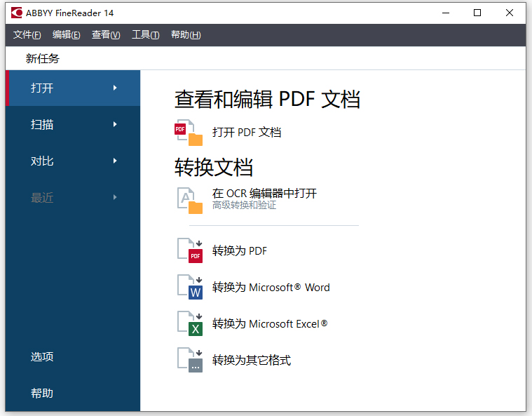Expand the arrow next to 最近
This screenshot has height=416, width=532.
coord(115,197)
